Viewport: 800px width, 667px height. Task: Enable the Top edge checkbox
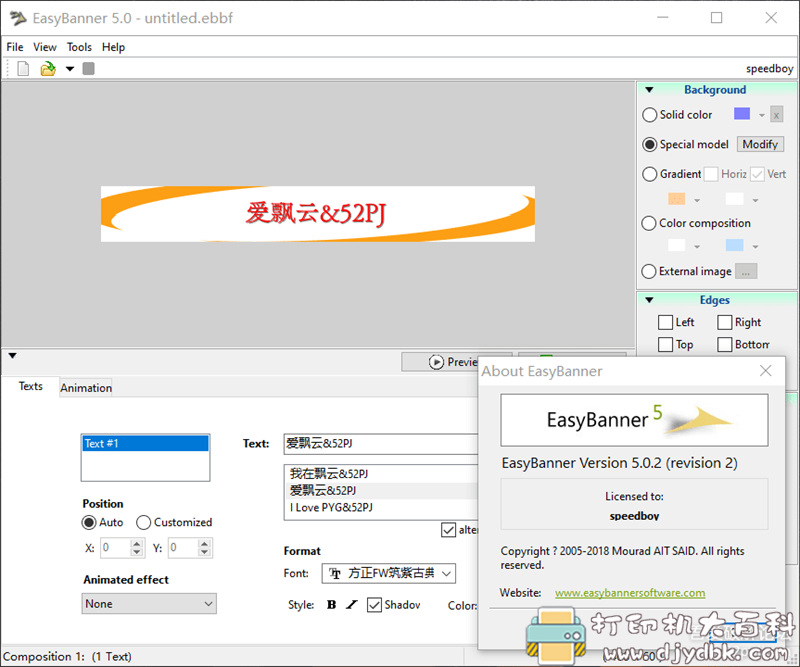[665, 344]
